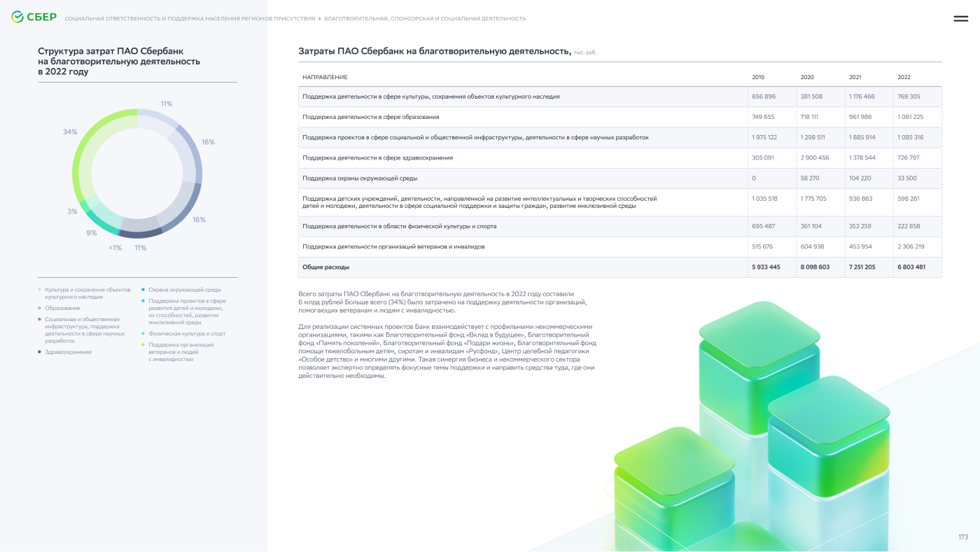Click cell value 2 900 456
This screenshot has width=980, height=552.
pyautogui.click(x=815, y=158)
